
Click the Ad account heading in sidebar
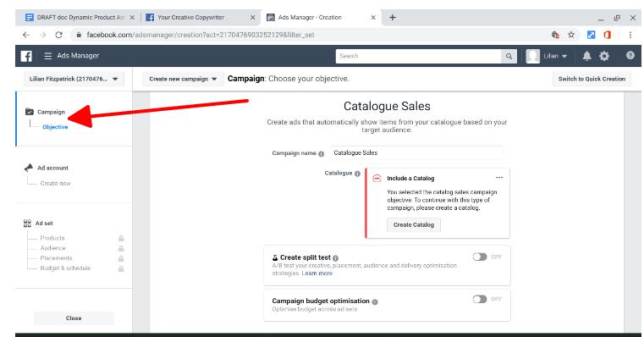(52, 168)
